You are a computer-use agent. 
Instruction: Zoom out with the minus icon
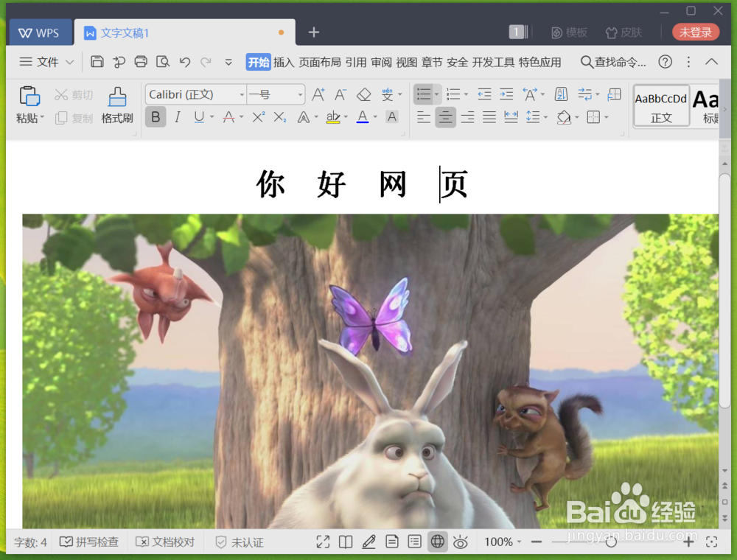coord(537,542)
